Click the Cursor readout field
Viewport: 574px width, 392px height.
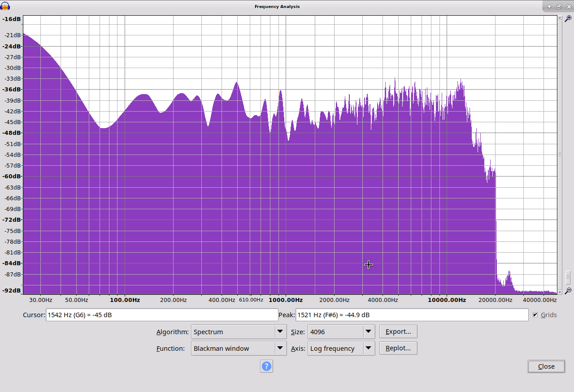point(162,315)
